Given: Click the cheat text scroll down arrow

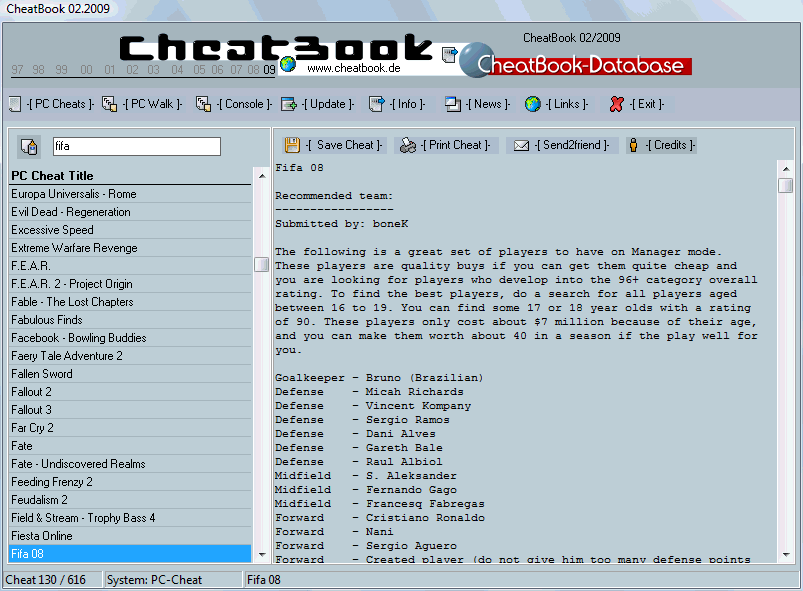Looking at the screenshot, I should (786, 555).
